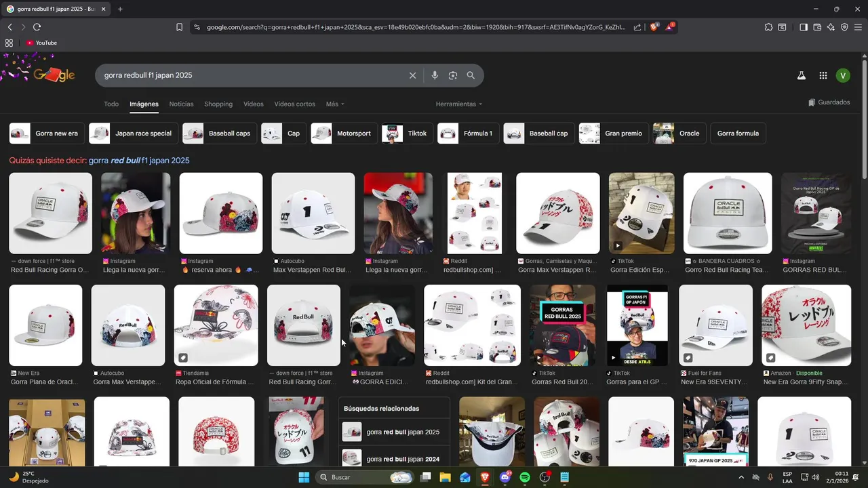This screenshot has height=488, width=868.
Task: Expand the Más search filter dropdown
Action: pos(335,104)
